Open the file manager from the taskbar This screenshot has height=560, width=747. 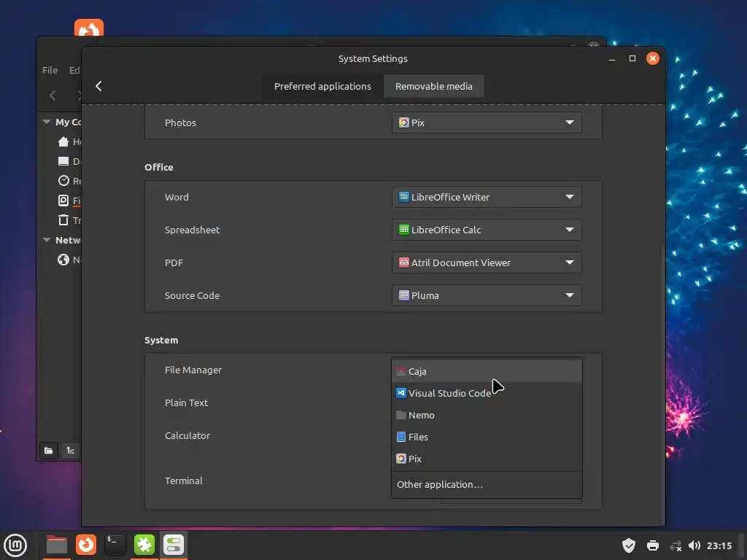tap(57, 545)
